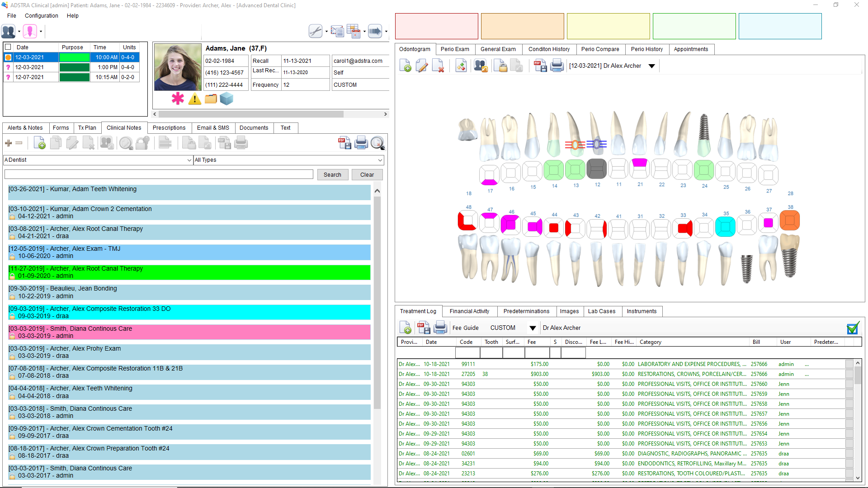Toggle the checkbox above the appointment dates
This screenshot has width=868, height=488.
pos(7,47)
